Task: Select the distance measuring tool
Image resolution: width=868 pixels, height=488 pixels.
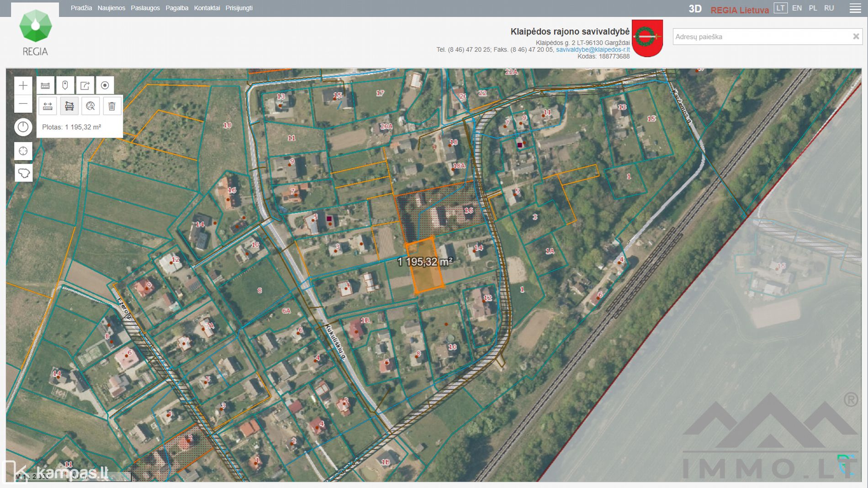Action: tap(48, 106)
